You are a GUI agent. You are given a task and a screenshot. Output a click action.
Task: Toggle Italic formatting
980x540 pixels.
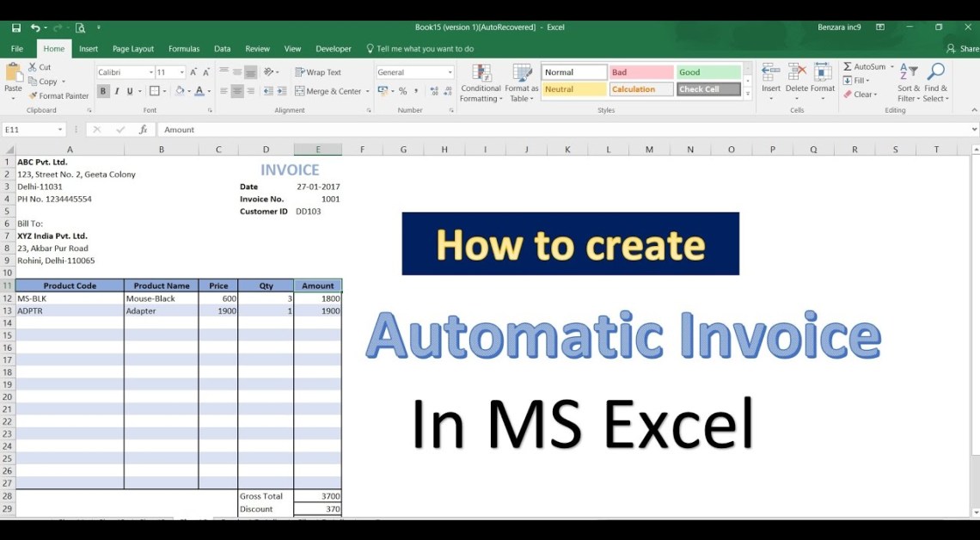coord(117,91)
